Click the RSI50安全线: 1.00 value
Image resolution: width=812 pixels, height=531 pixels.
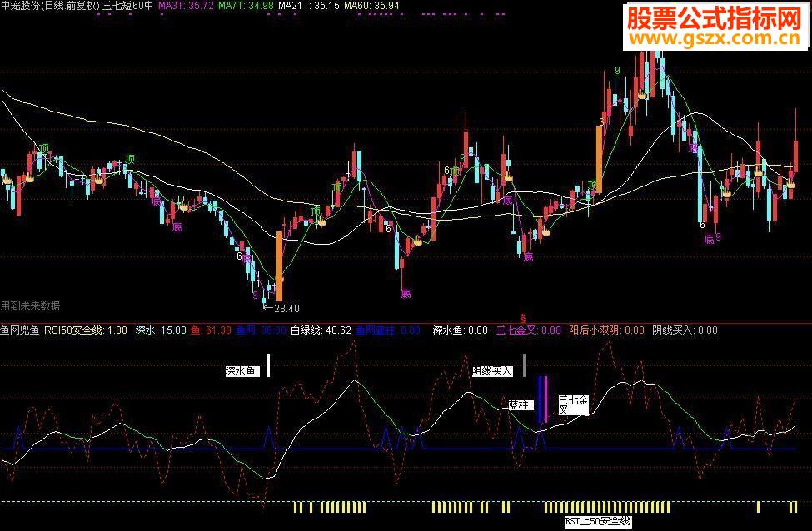click(86, 330)
